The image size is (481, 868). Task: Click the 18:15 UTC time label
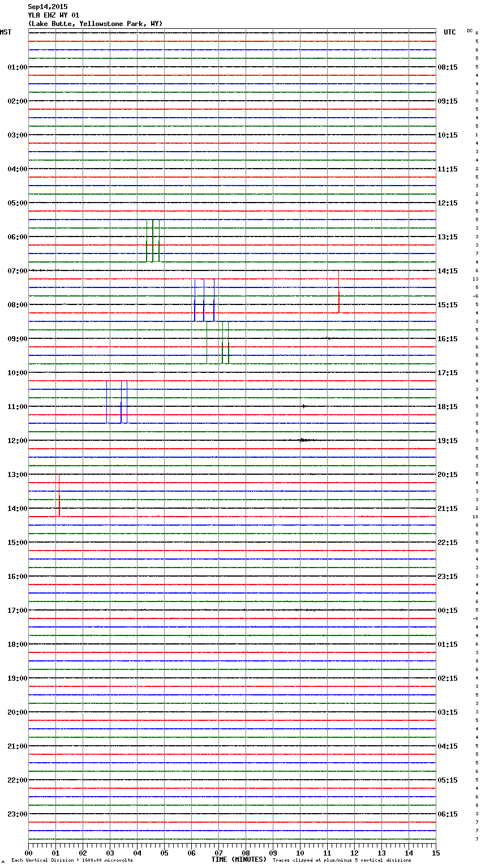coord(448,407)
